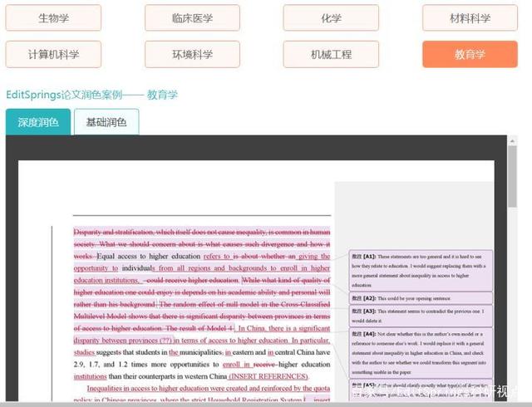Click the highlighted 教育学 button
The image size is (532, 407).
pos(470,54)
